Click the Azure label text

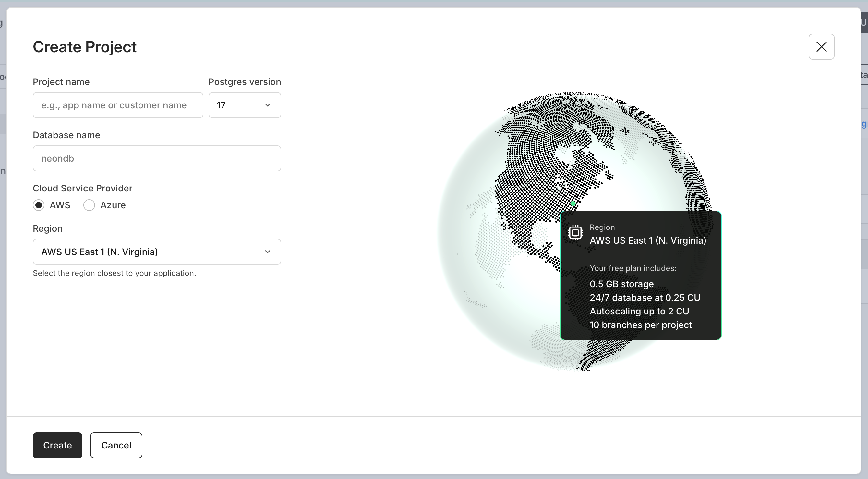pos(113,205)
